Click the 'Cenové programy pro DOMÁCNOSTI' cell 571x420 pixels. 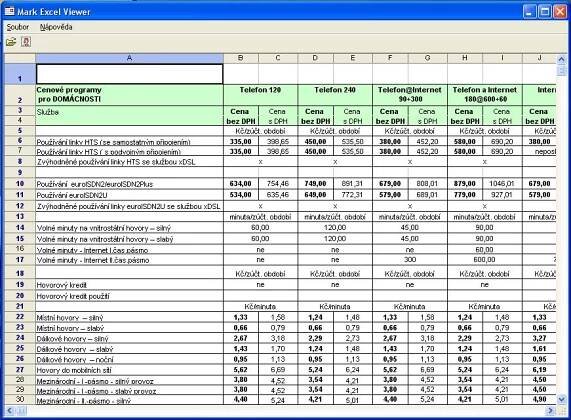129,95
